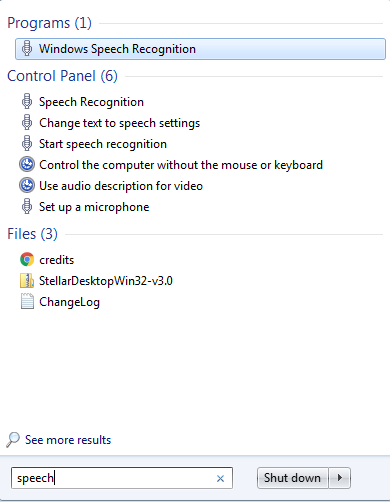Click Ease of Access icon beside audio description
390x502 pixels.
tap(27, 186)
